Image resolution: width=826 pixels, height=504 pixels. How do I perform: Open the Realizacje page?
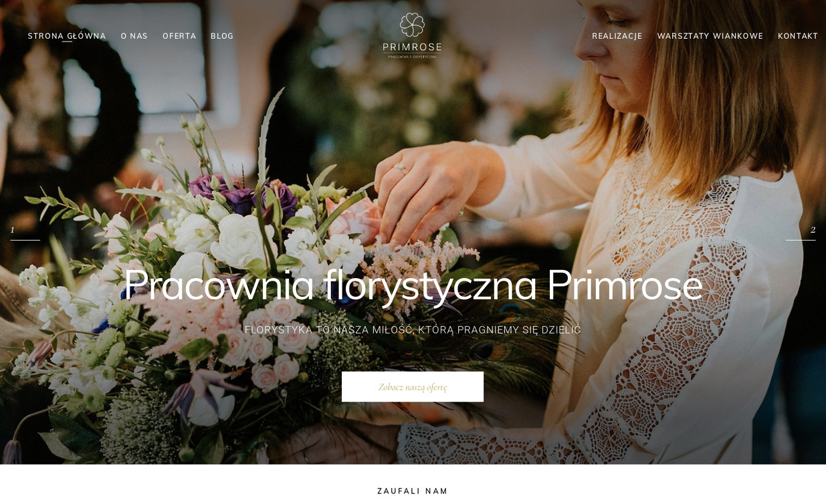click(x=617, y=36)
